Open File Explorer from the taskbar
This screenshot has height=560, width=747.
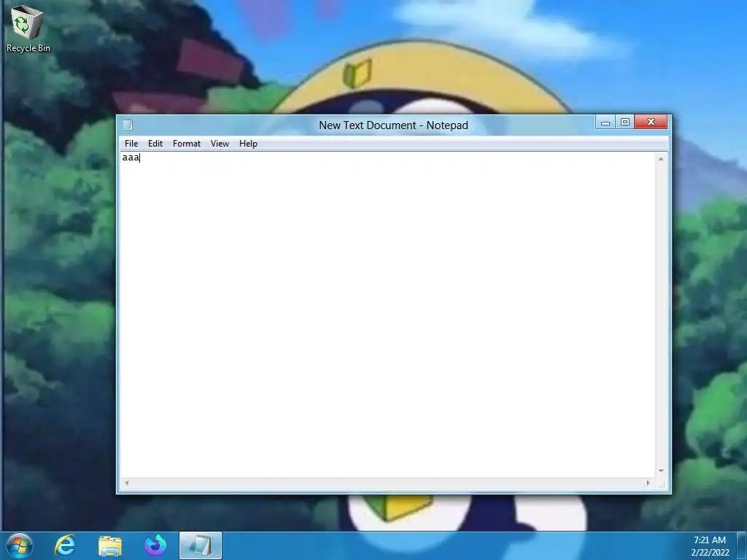110,545
